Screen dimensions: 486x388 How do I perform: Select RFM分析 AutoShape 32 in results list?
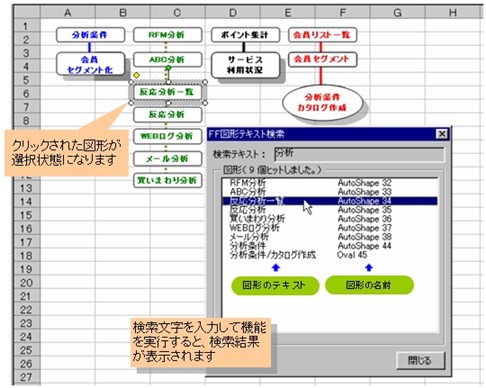point(329,183)
